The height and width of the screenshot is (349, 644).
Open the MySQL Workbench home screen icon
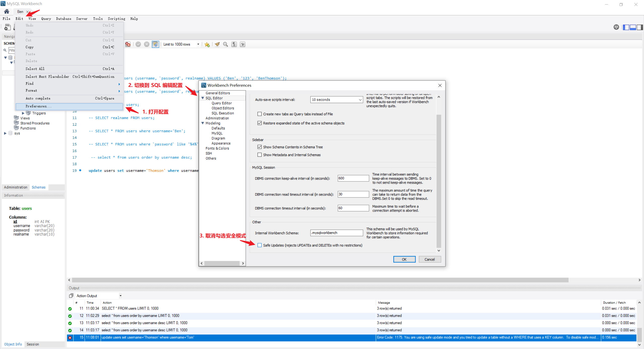click(7, 11)
